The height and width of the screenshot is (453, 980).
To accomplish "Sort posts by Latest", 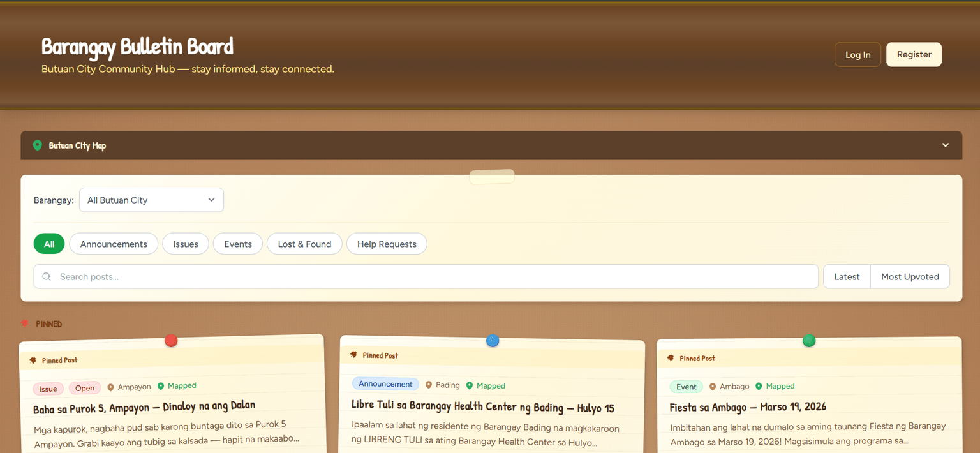I will 847,276.
